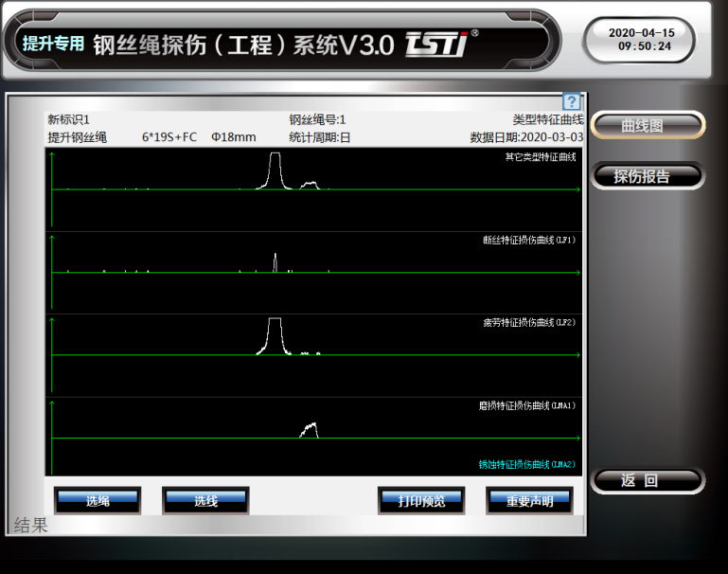
Task: Click the 提升专用 badge in the header
Action: click(54, 44)
